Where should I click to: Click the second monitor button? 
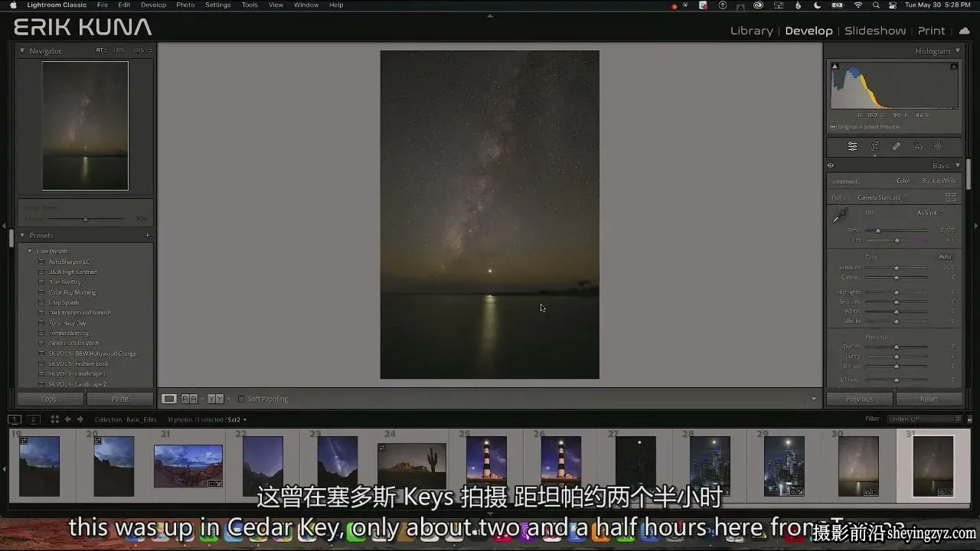(33, 419)
